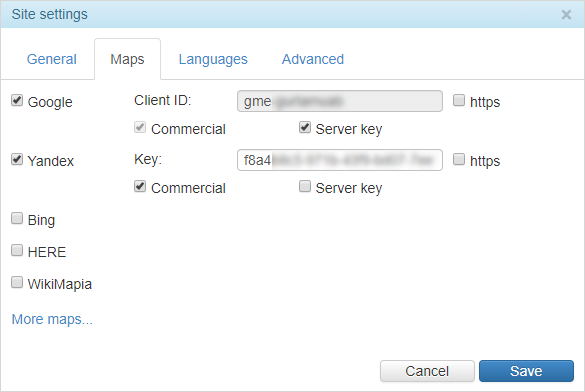Check Yandex Server key
585x392 pixels.
pyautogui.click(x=305, y=186)
